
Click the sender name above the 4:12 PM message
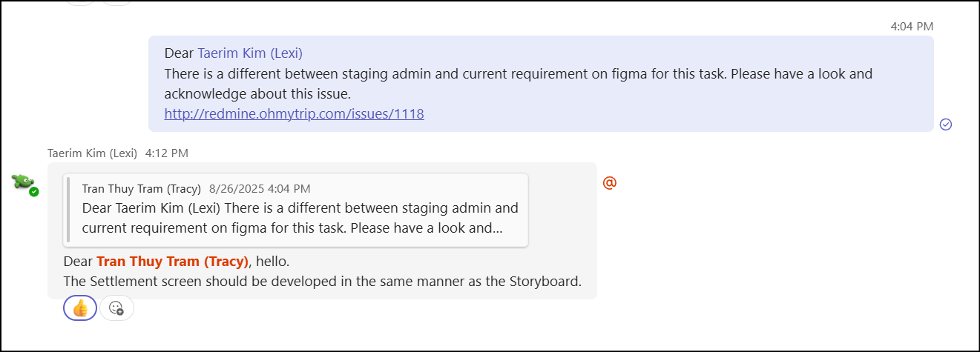(92, 153)
